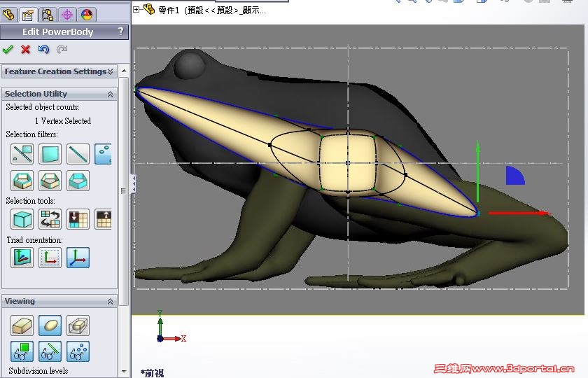
Task: Cancel PowerBody edits with red X
Action: 25,50
